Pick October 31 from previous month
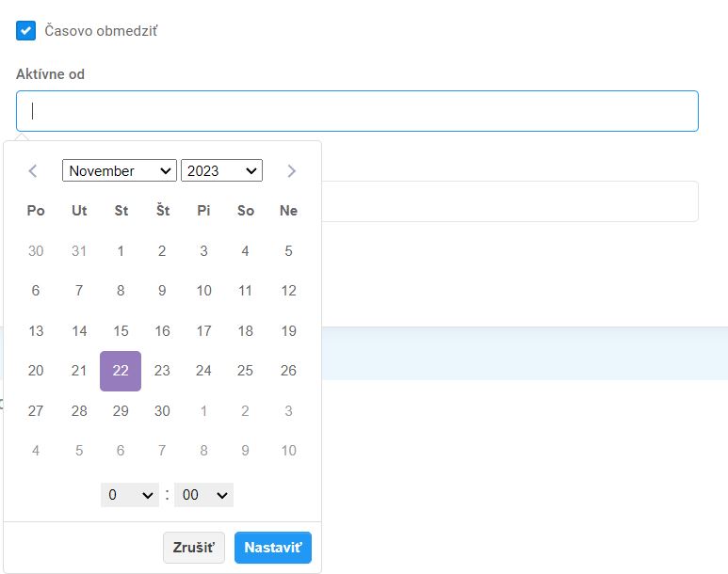 pos(79,251)
